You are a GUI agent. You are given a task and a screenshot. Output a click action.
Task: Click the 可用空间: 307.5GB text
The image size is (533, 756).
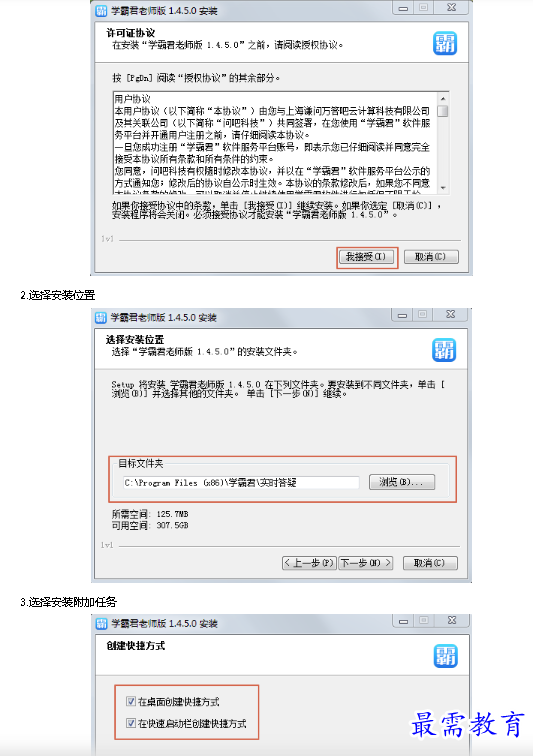[x=150, y=526]
